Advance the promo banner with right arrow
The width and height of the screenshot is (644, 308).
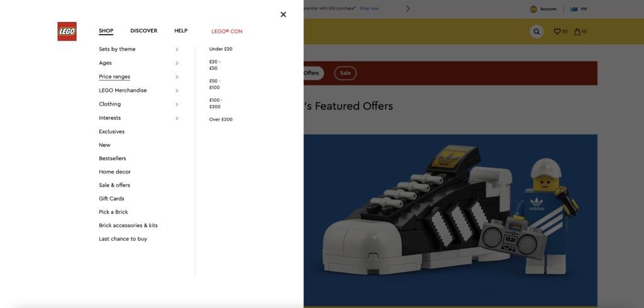pos(408,8)
